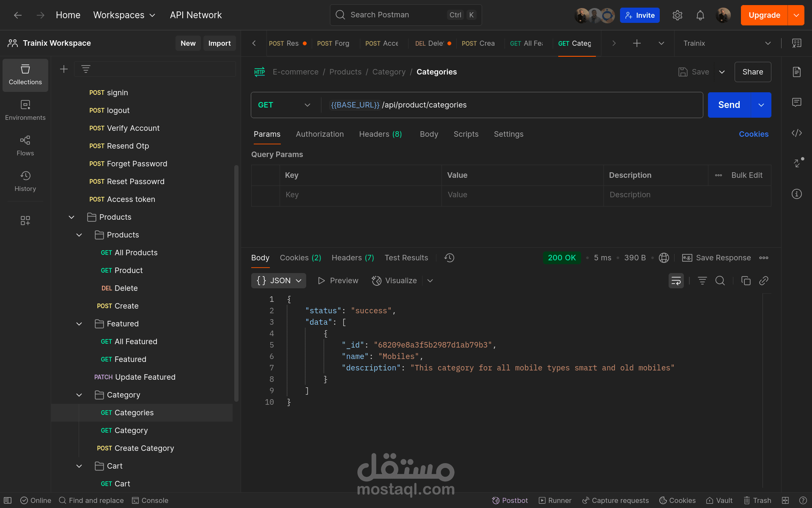Open the Environments sidebar panel
The height and width of the screenshot is (508, 812).
[25, 110]
